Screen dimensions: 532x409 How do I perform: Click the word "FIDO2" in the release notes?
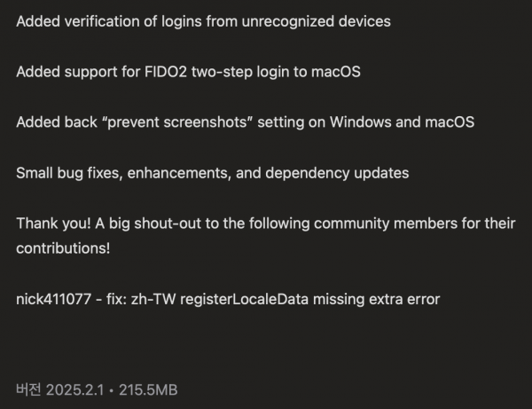point(158,71)
